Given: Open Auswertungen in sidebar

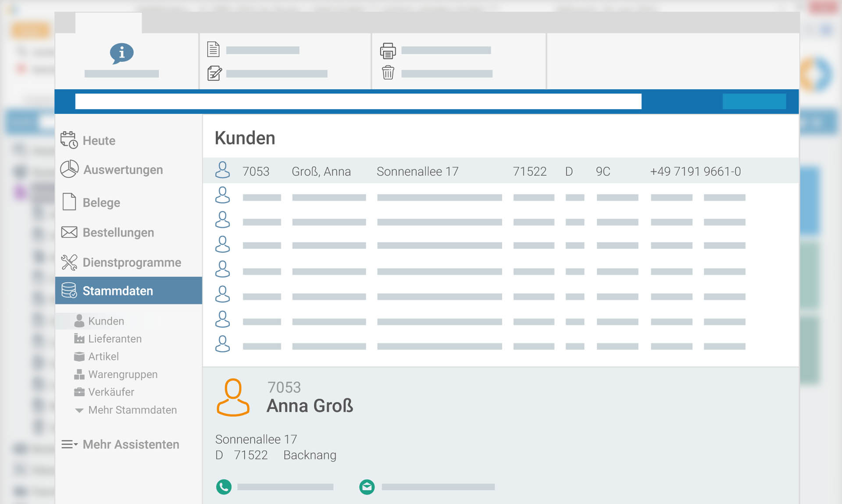Looking at the screenshot, I should coord(123,170).
